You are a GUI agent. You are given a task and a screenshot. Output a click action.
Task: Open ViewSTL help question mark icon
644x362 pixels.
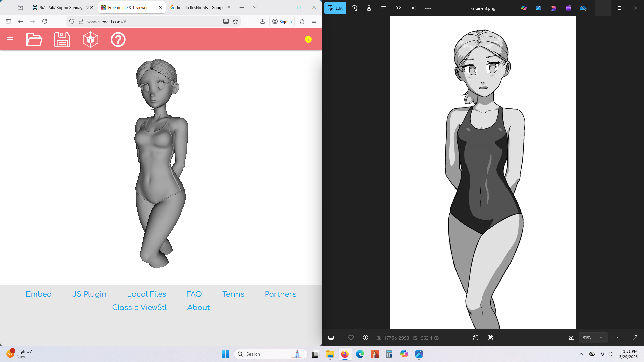[x=118, y=40]
